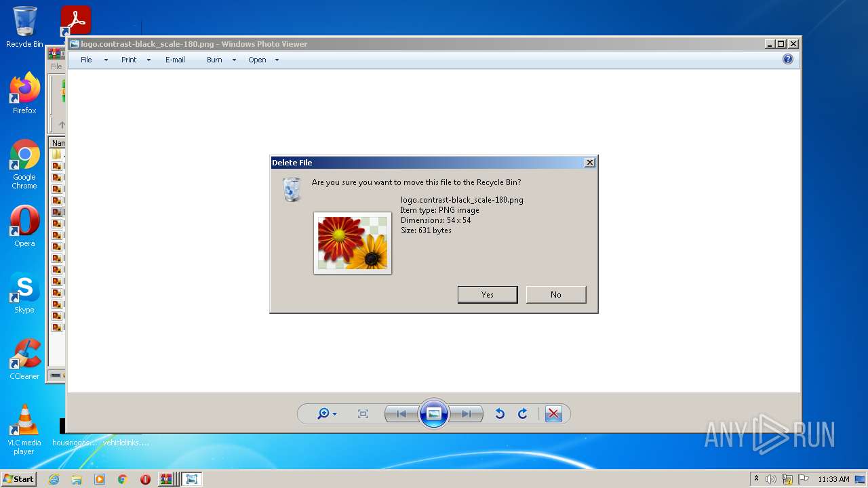Click the zoom magnifier dropdown arrow
This screenshot has width=868, height=488.
[x=334, y=414]
